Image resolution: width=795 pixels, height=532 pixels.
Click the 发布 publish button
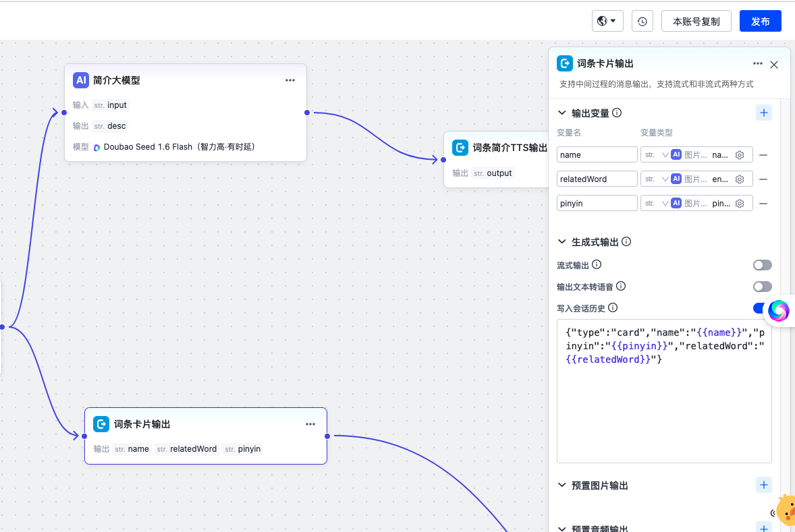760,22
